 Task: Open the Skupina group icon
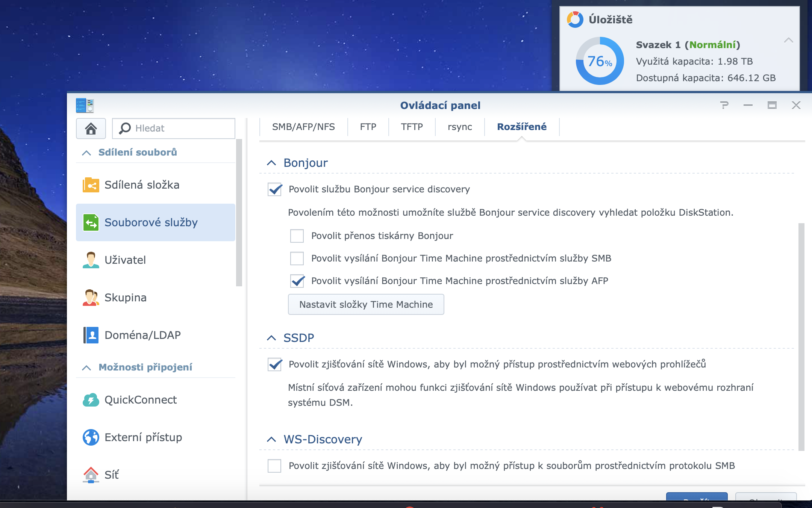91,298
